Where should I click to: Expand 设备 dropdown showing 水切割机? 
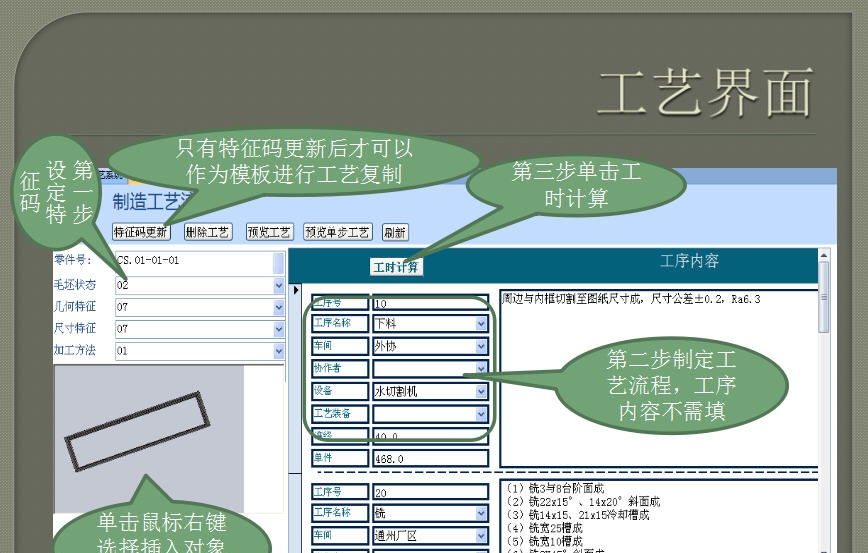click(481, 391)
